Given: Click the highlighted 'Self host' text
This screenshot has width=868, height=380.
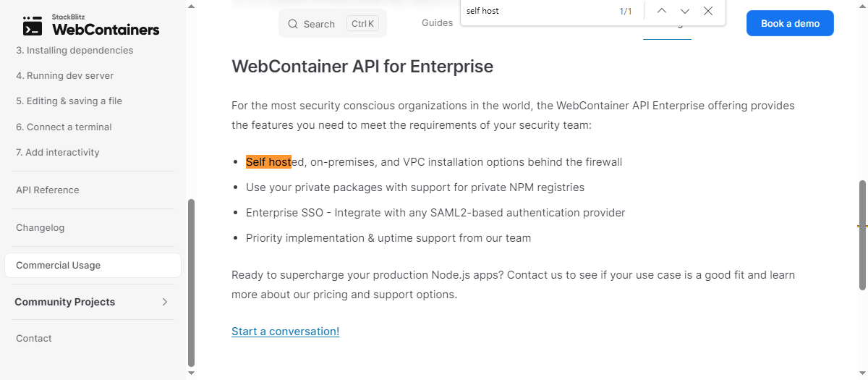Looking at the screenshot, I should [x=268, y=162].
